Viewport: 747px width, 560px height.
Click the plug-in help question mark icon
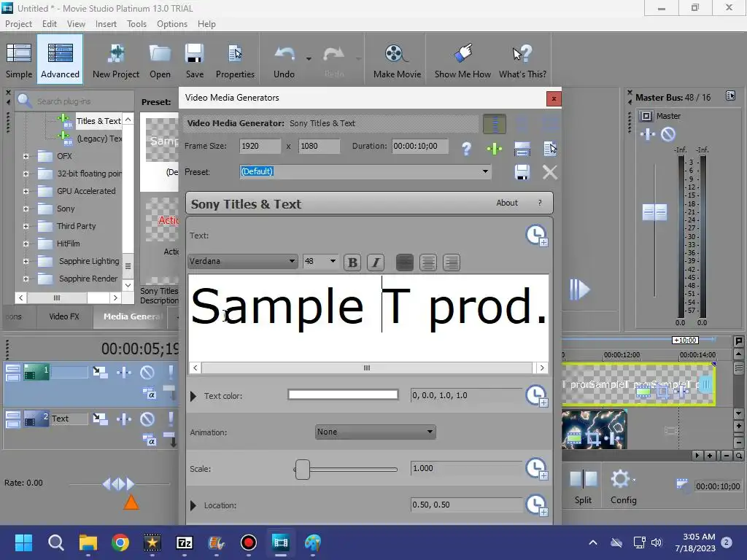tap(466, 149)
